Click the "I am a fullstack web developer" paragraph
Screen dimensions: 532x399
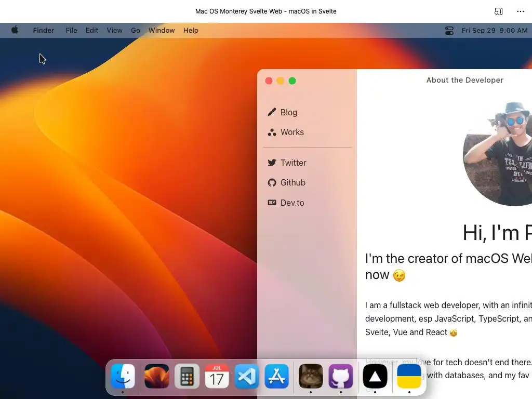pyautogui.click(x=448, y=318)
